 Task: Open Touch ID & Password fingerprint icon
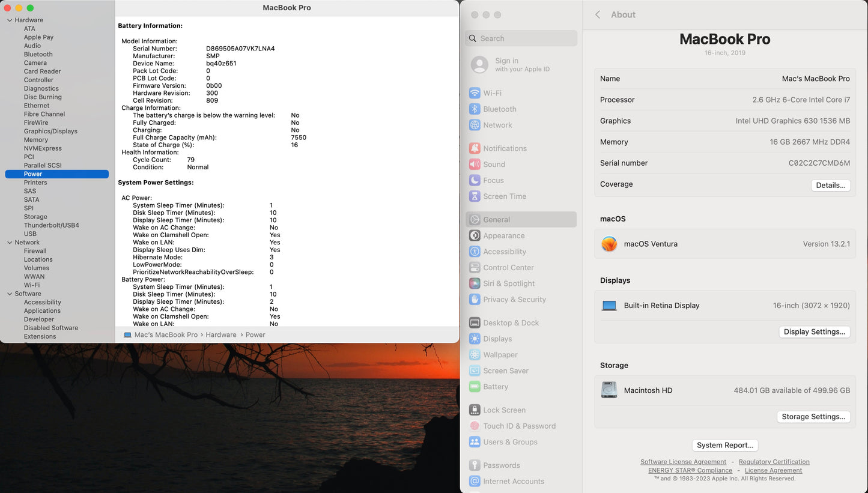coord(475,426)
